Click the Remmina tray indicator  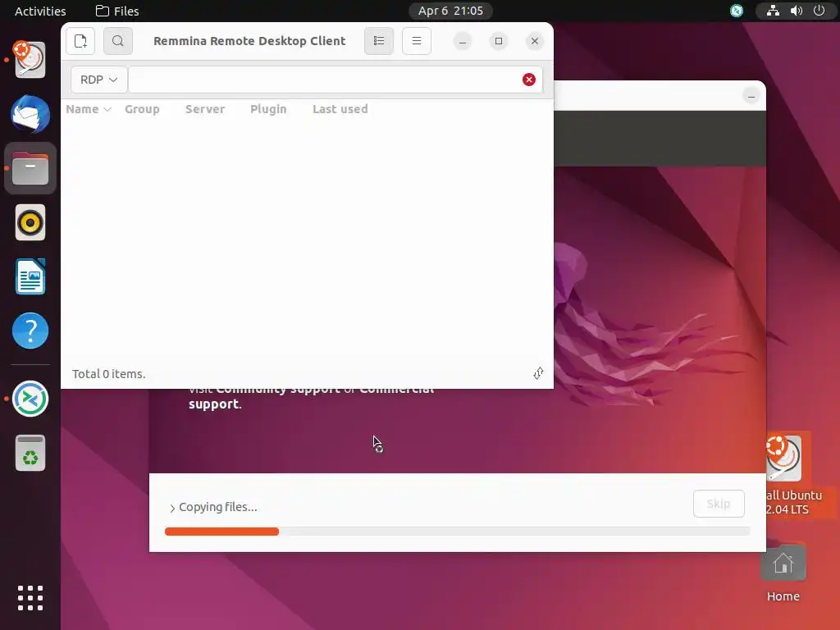point(737,11)
